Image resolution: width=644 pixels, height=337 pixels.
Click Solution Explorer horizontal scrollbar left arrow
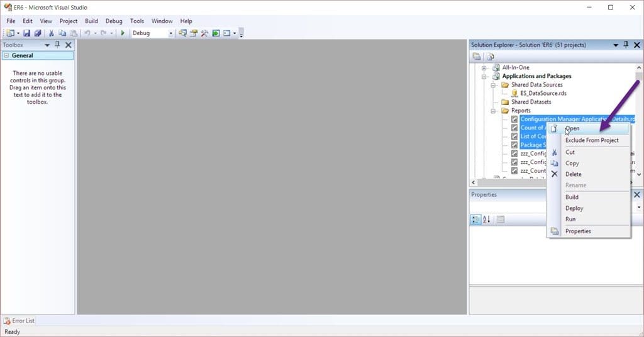point(474,182)
